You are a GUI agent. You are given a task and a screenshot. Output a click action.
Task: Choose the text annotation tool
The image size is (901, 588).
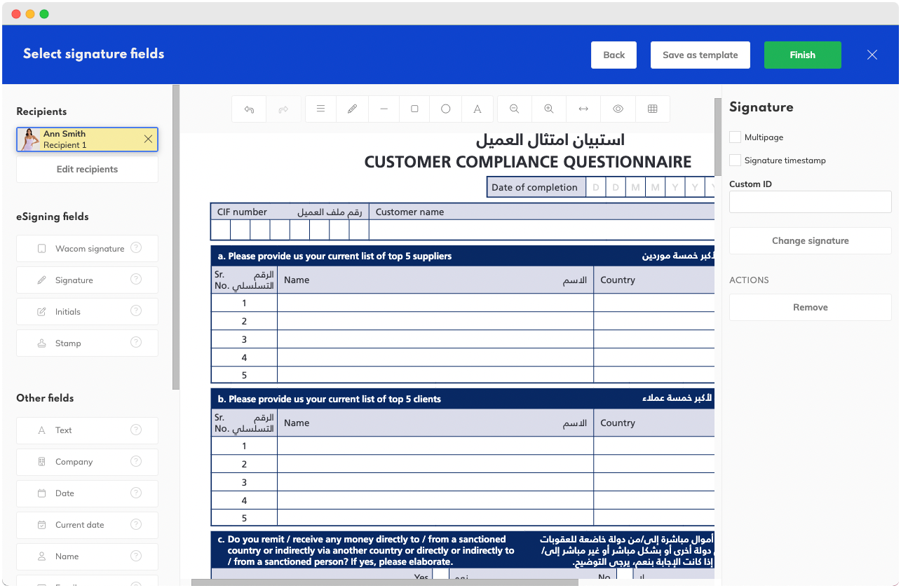[x=477, y=109]
